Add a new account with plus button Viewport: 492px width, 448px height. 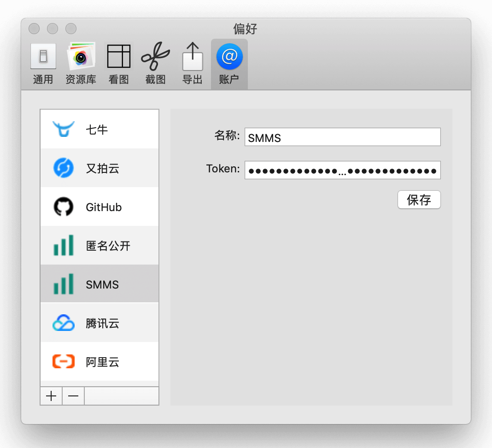51,396
